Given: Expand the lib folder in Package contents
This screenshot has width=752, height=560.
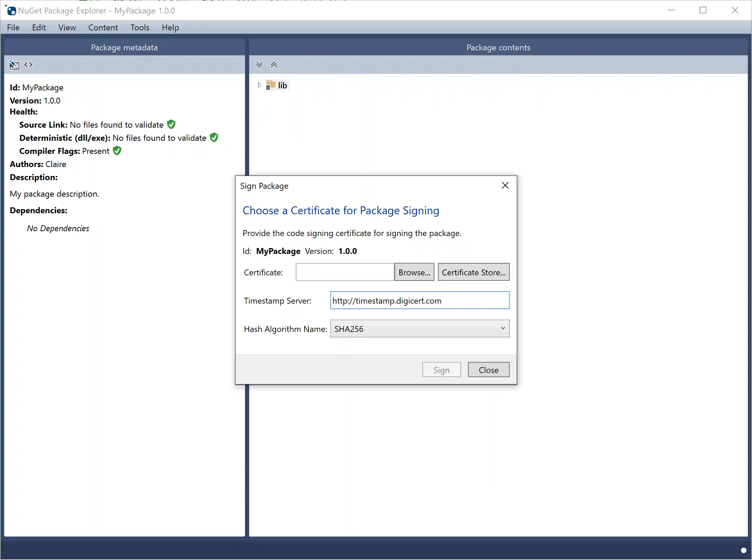Looking at the screenshot, I should 259,85.
